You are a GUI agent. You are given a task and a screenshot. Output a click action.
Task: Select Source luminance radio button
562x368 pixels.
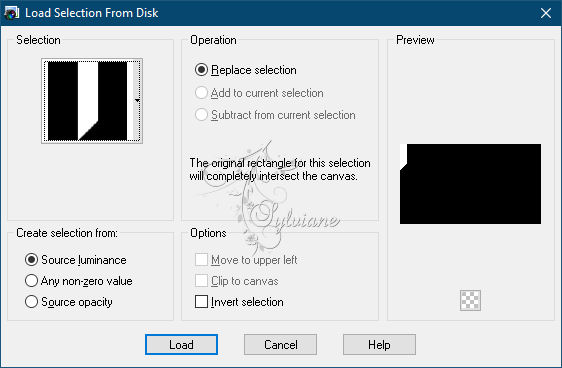pyautogui.click(x=31, y=259)
